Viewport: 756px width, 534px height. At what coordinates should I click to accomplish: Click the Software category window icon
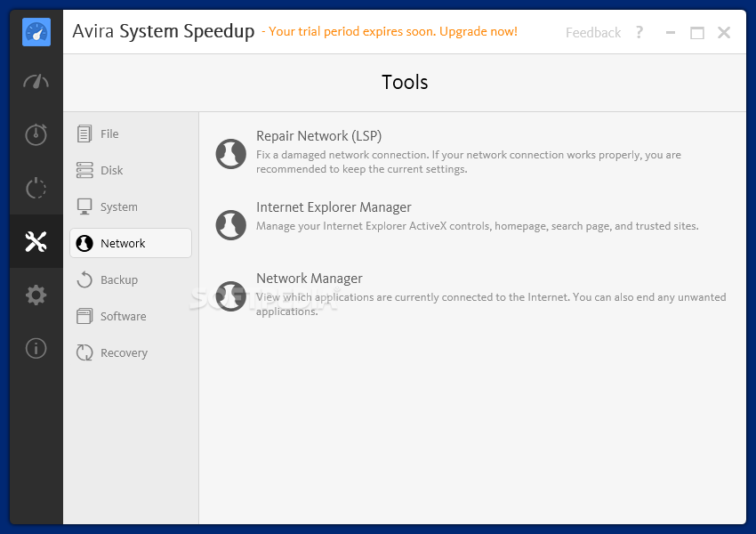click(84, 317)
